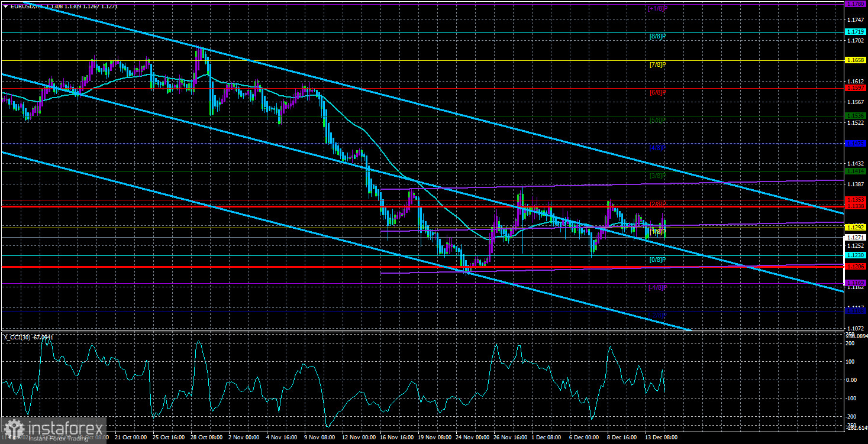The width and height of the screenshot is (868, 444).
Task: Click the cyan 1.1719 price tag
Action: (856, 32)
